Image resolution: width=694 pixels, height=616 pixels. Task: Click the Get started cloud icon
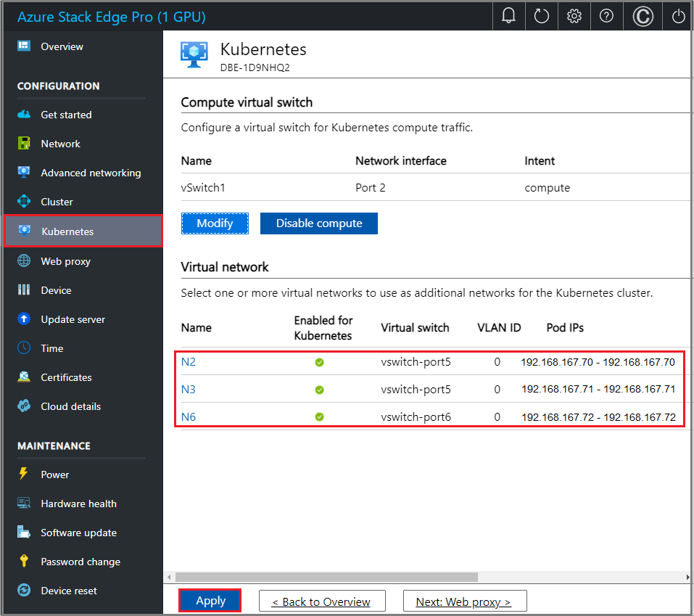click(24, 115)
